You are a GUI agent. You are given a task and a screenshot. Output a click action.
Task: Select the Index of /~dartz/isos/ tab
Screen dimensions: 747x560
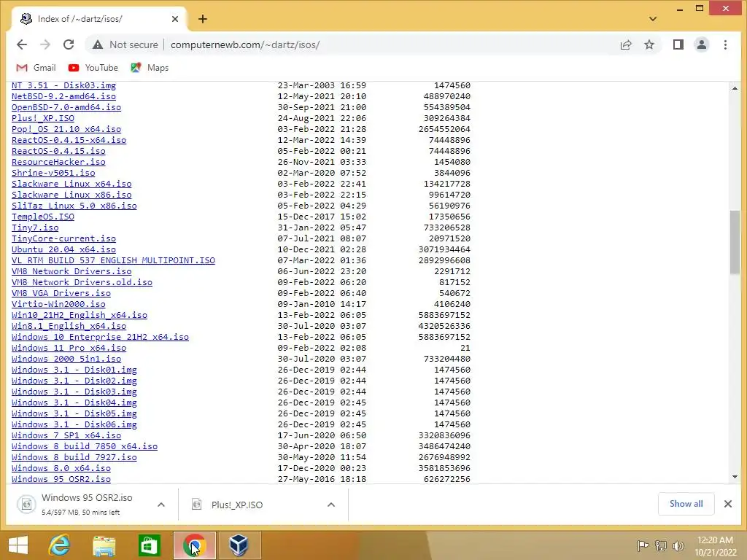coord(98,19)
